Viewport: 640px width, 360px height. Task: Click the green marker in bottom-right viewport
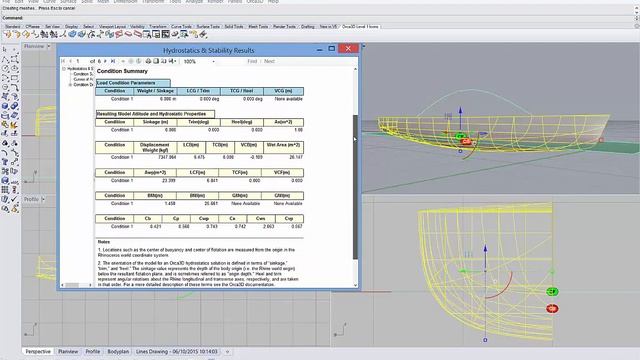point(552,291)
